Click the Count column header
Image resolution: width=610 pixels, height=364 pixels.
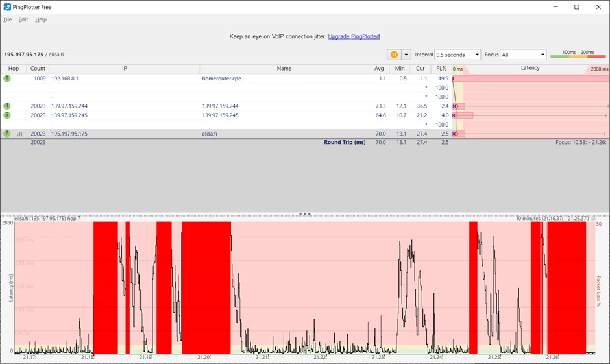pyautogui.click(x=38, y=68)
